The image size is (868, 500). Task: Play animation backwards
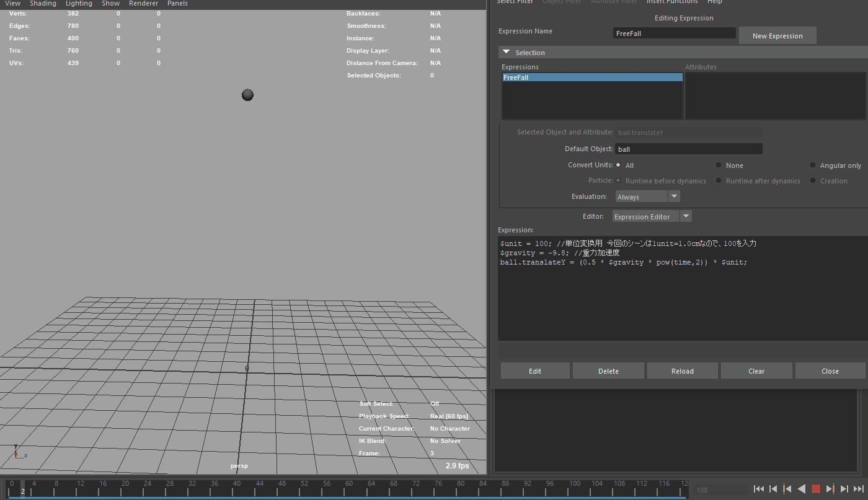click(802, 489)
